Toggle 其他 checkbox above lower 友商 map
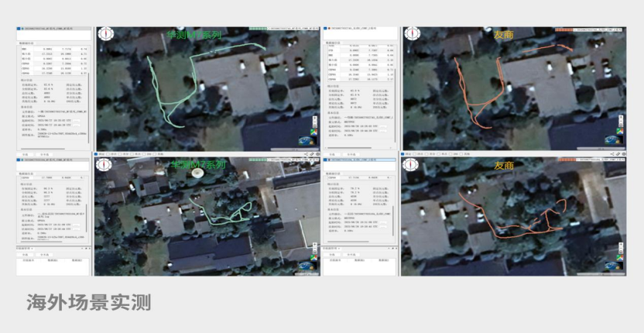The image size is (644, 333). click(x=461, y=154)
